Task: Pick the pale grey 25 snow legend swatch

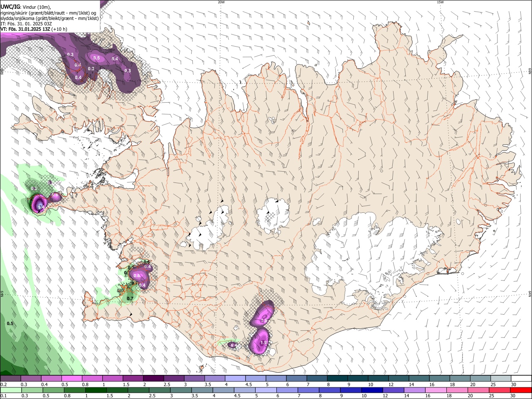Action: (500, 378)
